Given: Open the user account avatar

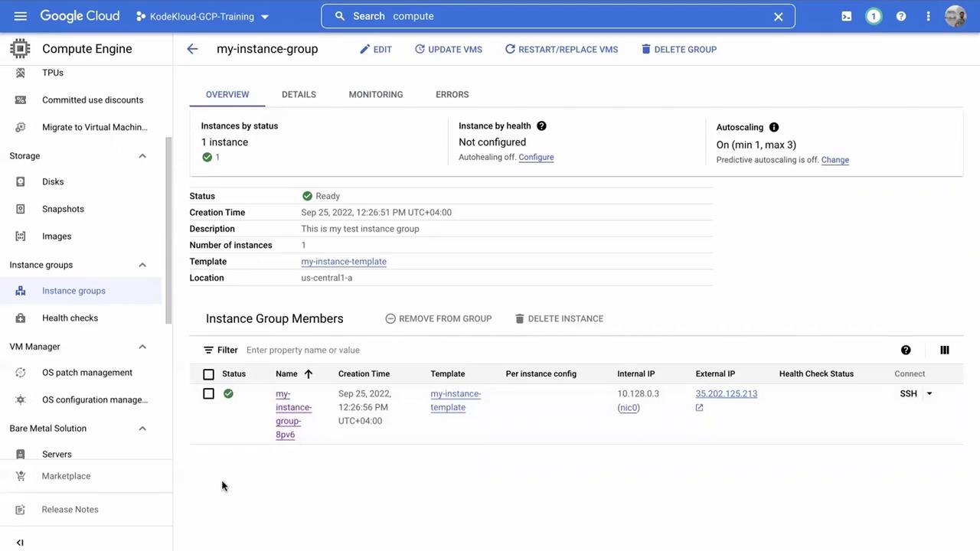Looking at the screenshot, I should (955, 16).
